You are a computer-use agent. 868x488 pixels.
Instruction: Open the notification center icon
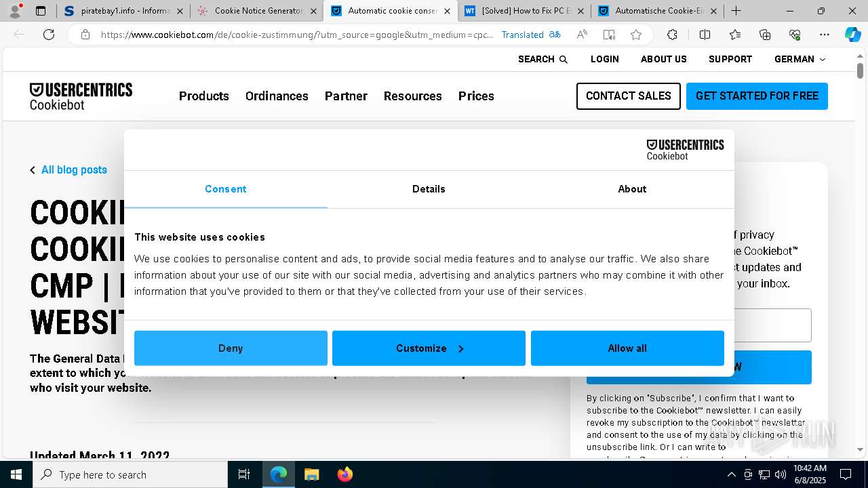pyautogui.click(x=846, y=474)
